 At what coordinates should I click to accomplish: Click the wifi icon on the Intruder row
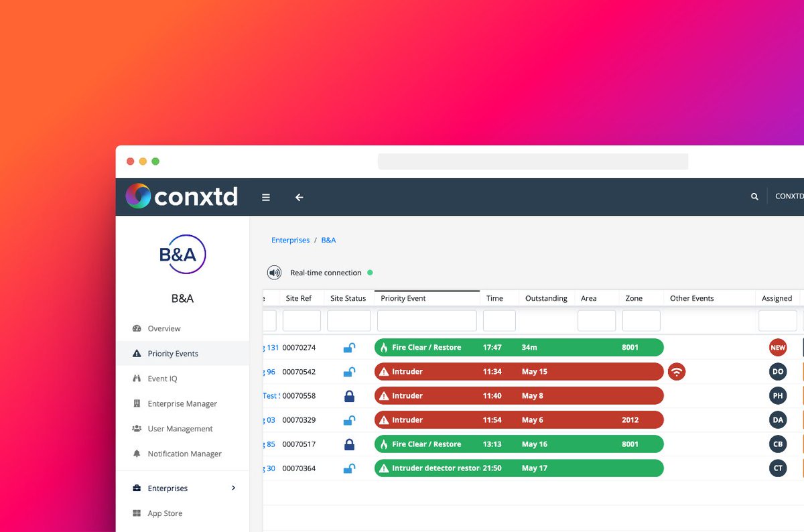click(x=677, y=371)
